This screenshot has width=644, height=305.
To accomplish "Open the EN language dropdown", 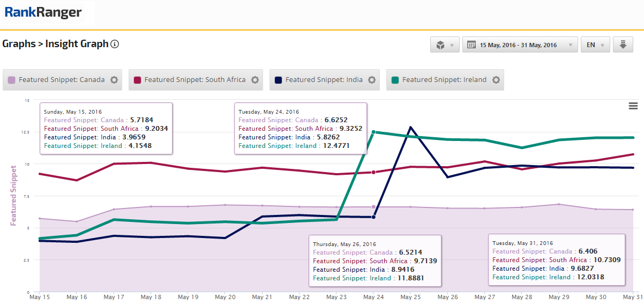I will (x=595, y=45).
